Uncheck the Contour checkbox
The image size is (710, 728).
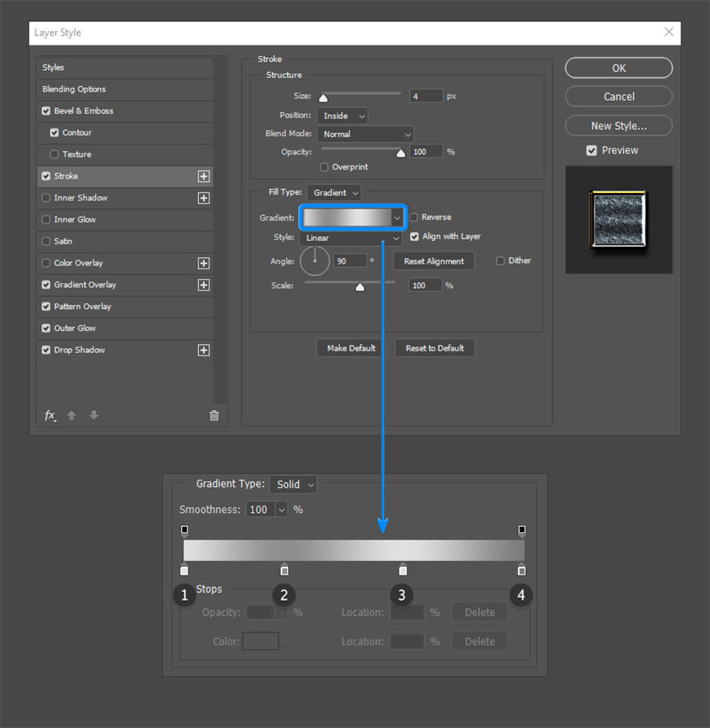(x=54, y=133)
